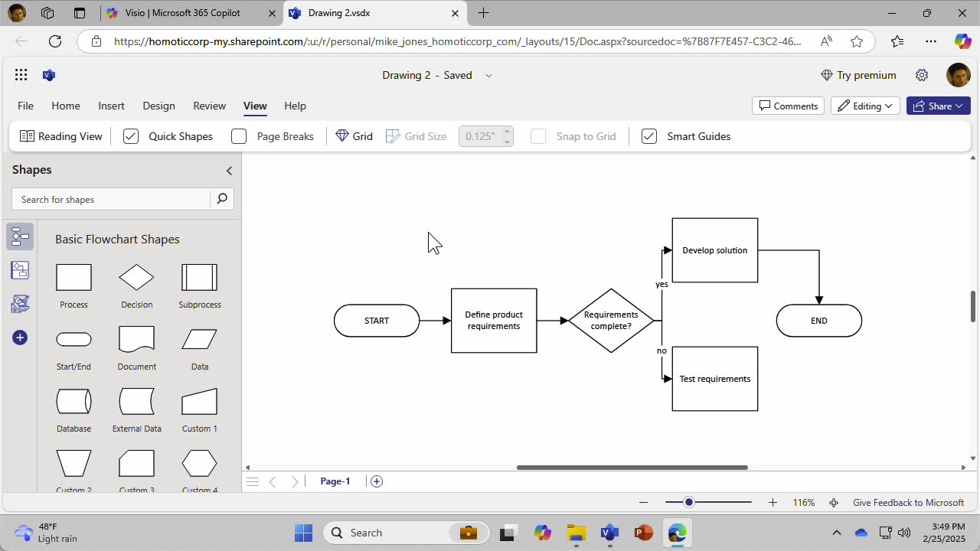The image size is (980, 551).
Task: Open File Explorer from the taskbar
Action: point(577,533)
